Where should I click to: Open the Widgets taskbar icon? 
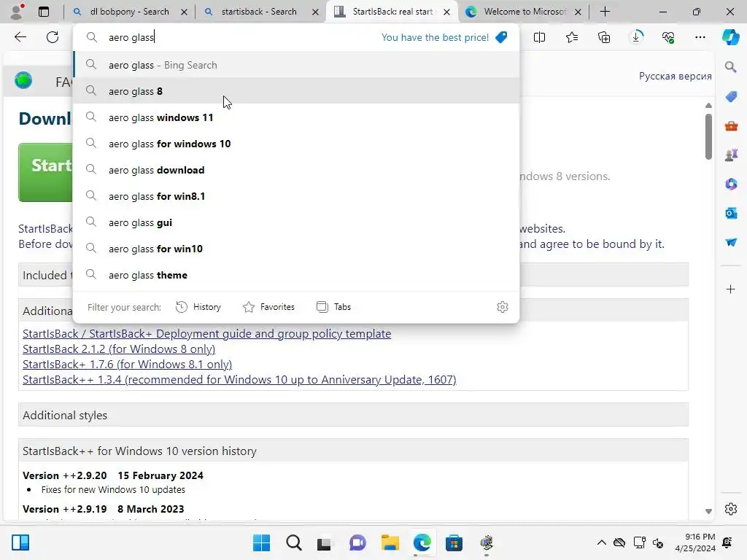tap(20, 542)
